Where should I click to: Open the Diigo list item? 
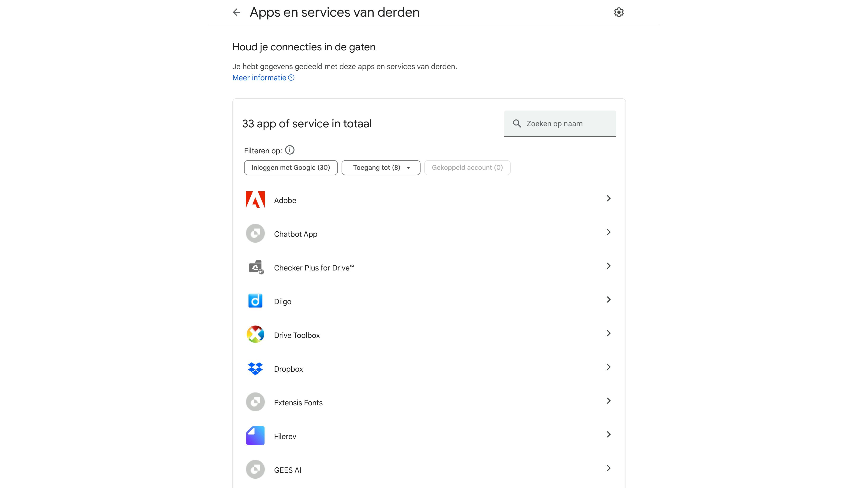tap(428, 301)
